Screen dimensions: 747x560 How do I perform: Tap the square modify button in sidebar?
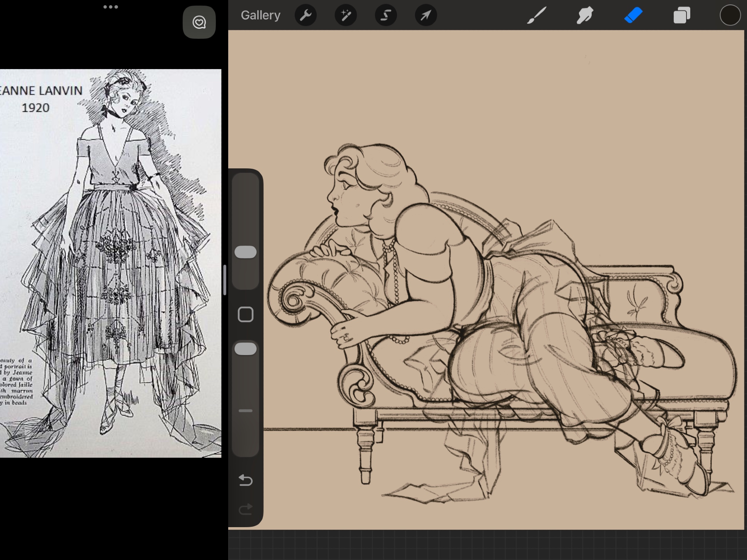[245, 314]
